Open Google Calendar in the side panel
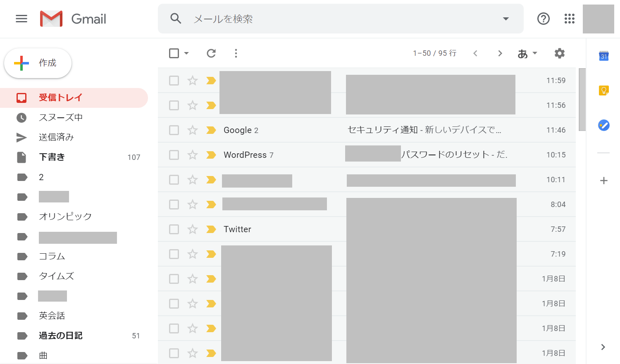The image size is (620, 364). [x=603, y=56]
